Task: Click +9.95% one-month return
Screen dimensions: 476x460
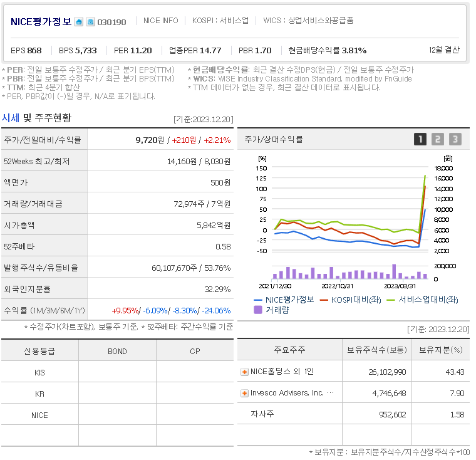Action: coord(125,310)
